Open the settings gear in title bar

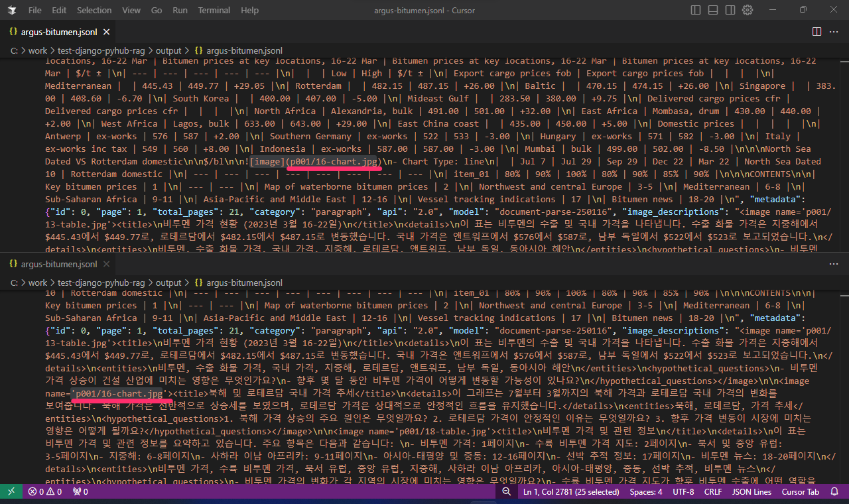(748, 10)
